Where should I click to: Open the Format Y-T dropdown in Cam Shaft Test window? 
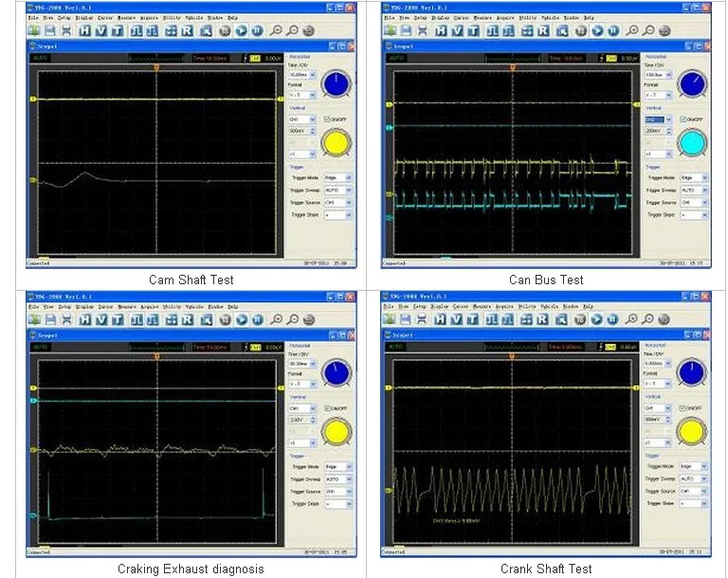(302, 95)
